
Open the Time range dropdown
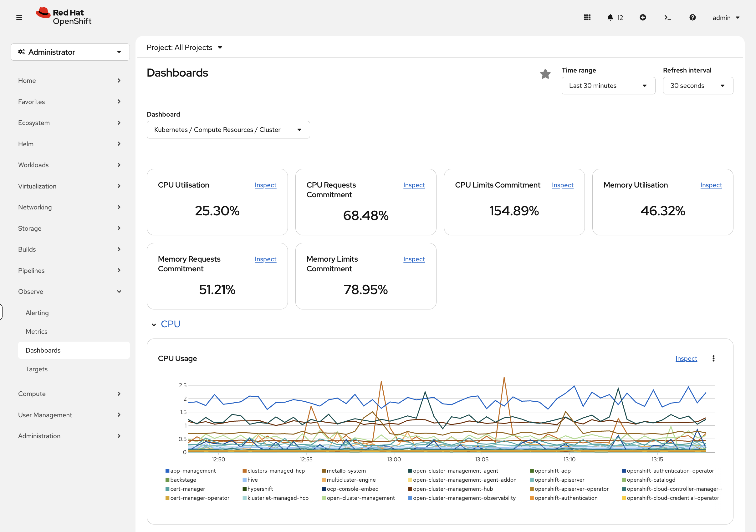point(608,86)
